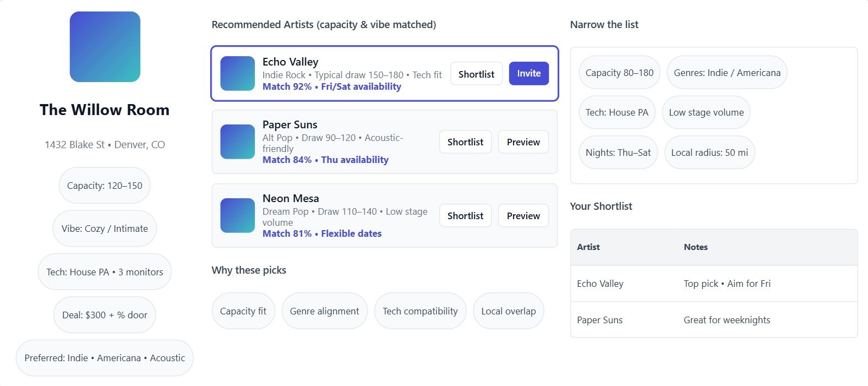
Task: Click The Willow Room venue logo
Action: click(105, 47)
